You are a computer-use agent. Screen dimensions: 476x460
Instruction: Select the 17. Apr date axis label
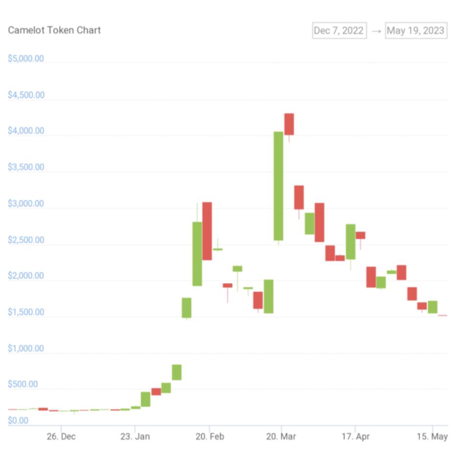coord(356,437)
